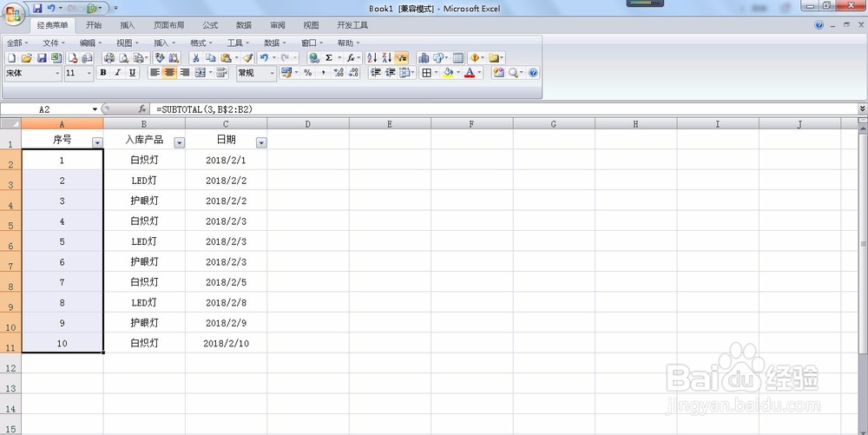The image size is (868, 435).
Task: Undo the last action
Action: [x=264, y=57]
